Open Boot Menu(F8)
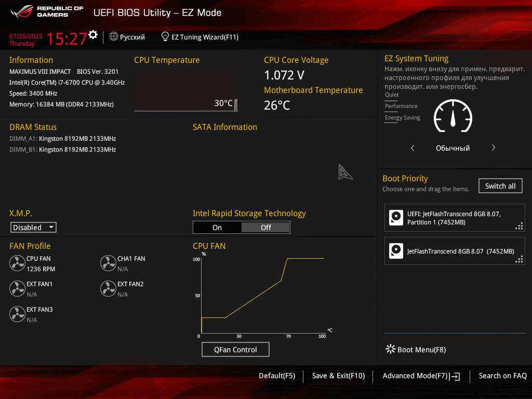532x399 pixels. (416, 350)
